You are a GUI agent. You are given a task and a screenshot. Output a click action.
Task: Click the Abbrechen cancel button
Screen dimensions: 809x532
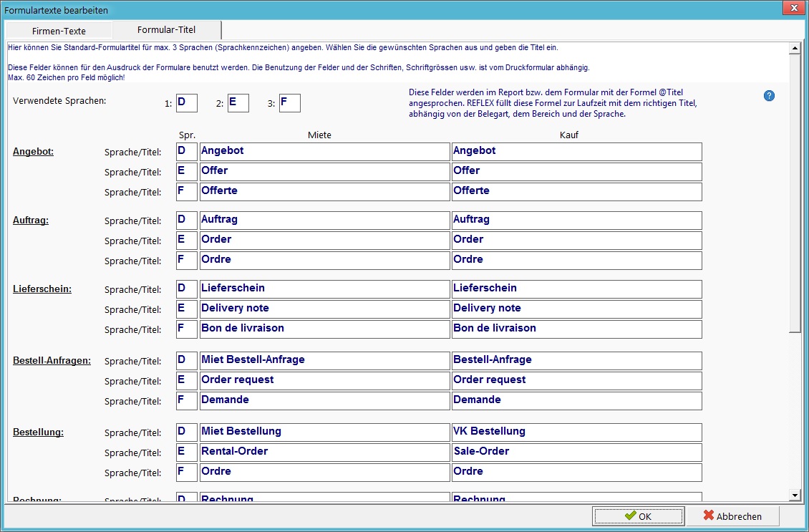coord(732,516)
